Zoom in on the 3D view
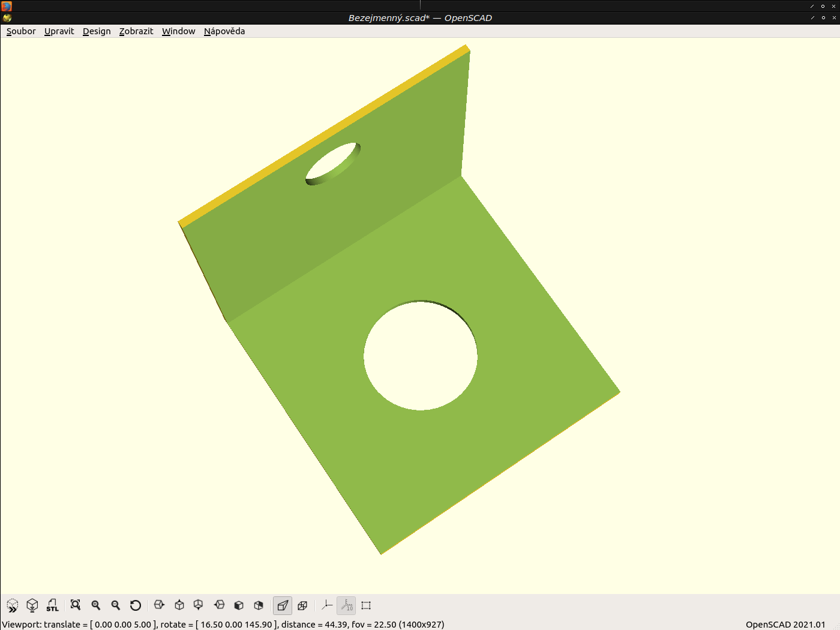The image size is (840, 630). pos(96,605)
